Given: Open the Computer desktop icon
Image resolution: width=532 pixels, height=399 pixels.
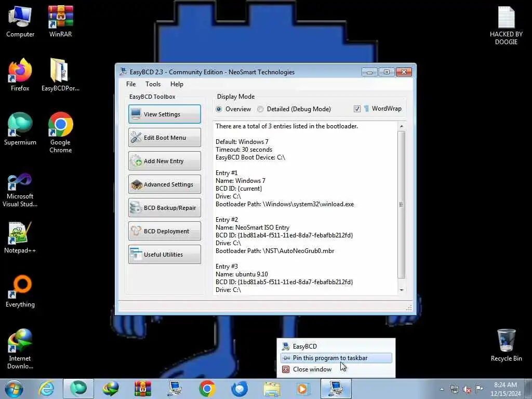Looking at the screenshot, I should click(20, 21).
